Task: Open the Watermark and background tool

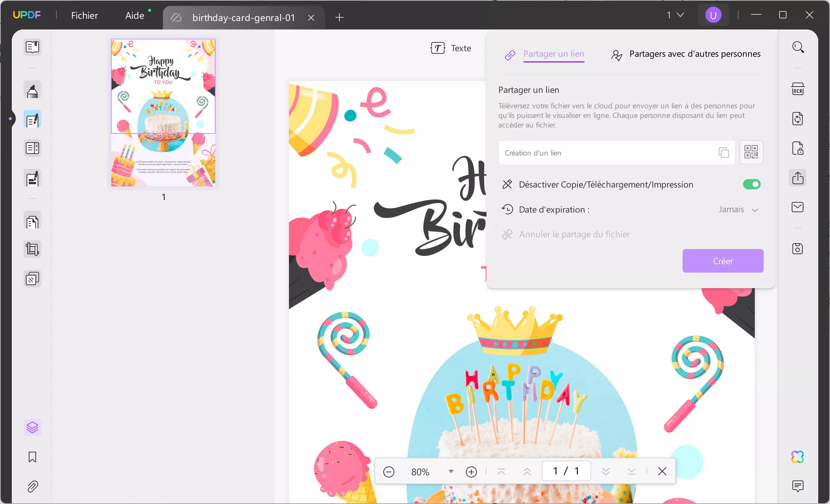Action: [x=32, y=279]
